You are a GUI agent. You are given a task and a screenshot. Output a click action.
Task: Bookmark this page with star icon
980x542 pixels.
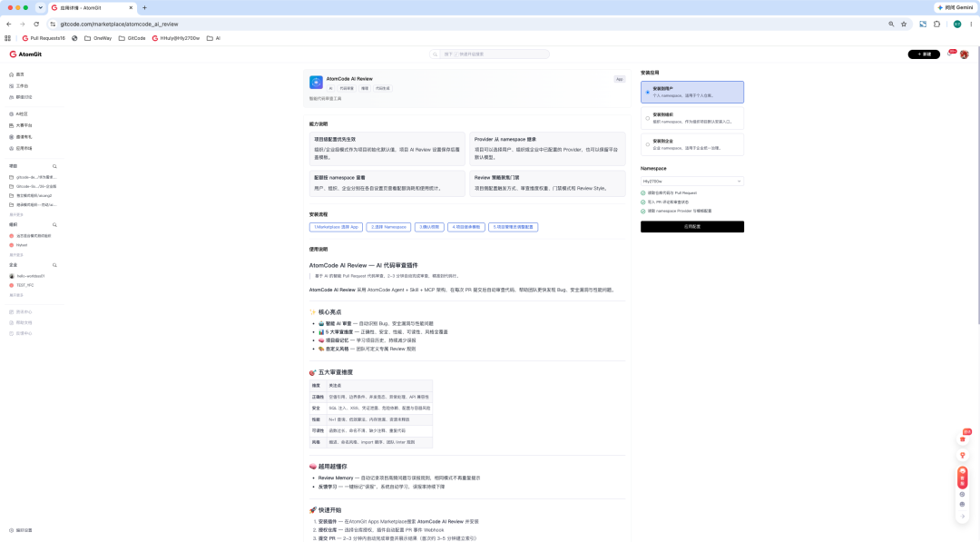pyautogui.click(x=904, y=25)
